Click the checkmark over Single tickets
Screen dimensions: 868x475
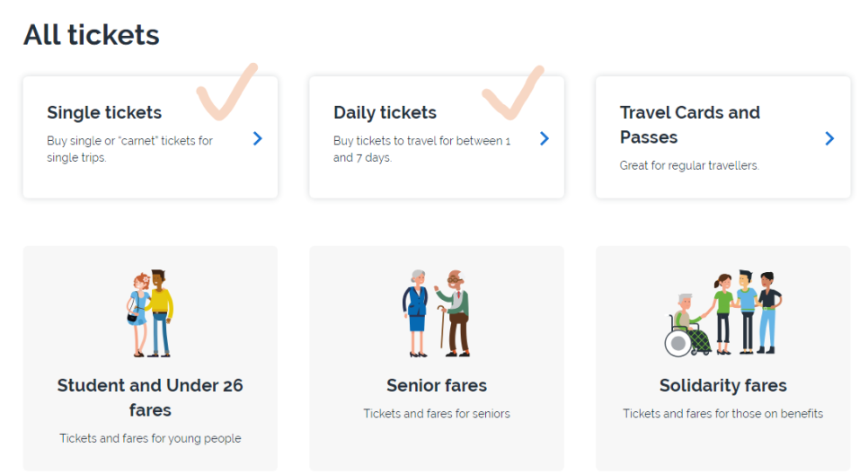click(227, 92)
